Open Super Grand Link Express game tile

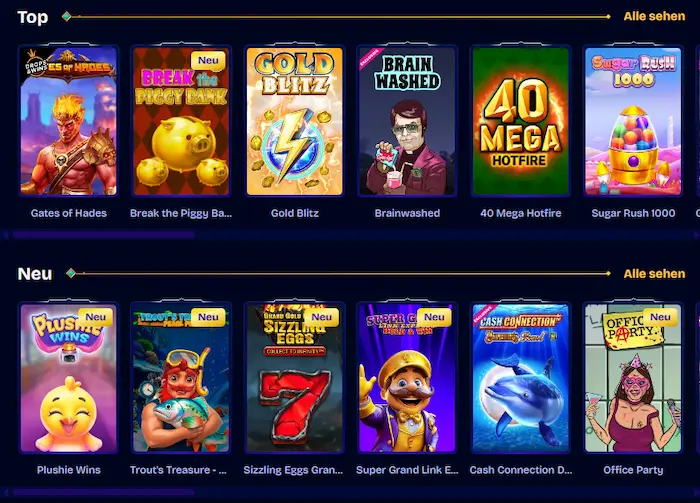click(407, 378)
